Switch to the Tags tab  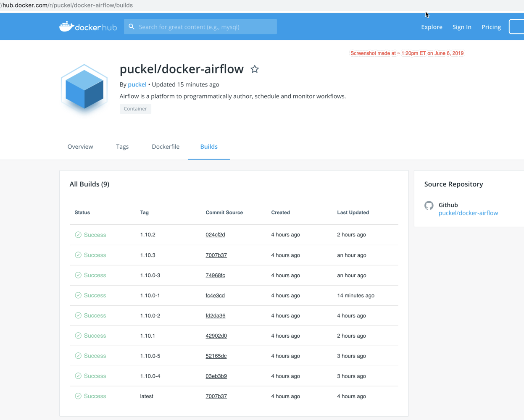pos(122,147)
